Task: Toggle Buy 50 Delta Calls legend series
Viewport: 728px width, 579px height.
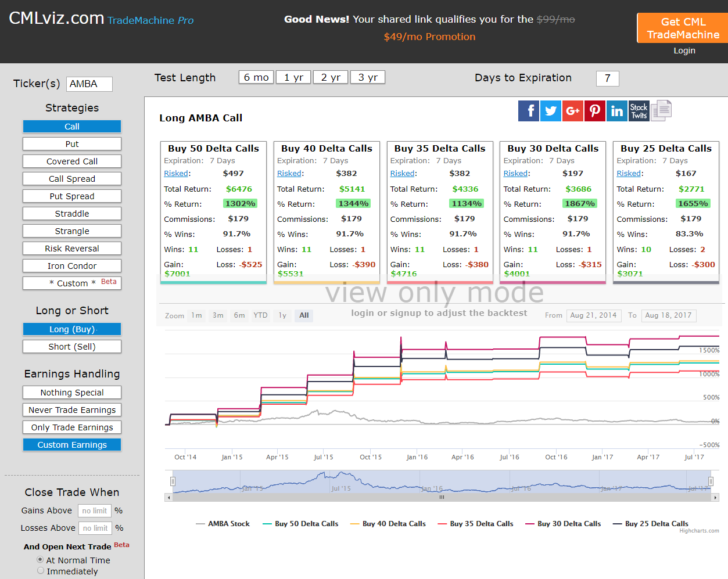Action: (300, 524)
